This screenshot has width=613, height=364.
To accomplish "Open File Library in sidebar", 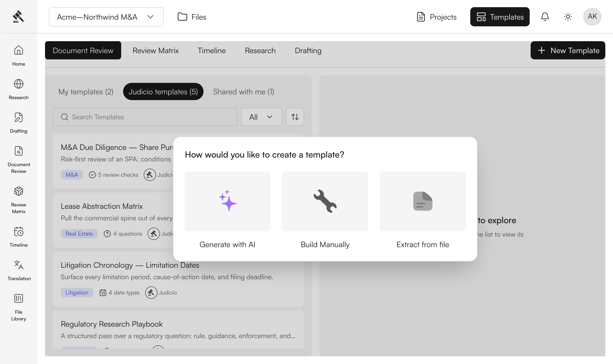I will tap(19, 307).
